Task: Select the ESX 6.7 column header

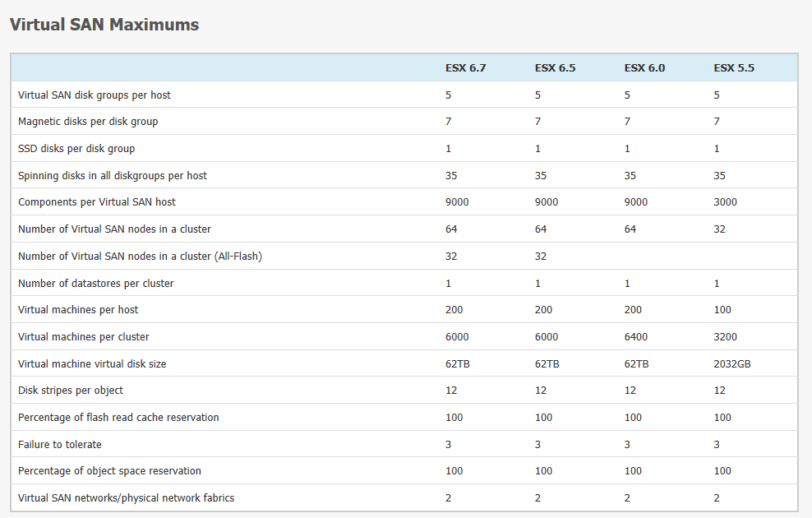Action: click(x=465, y=68)
